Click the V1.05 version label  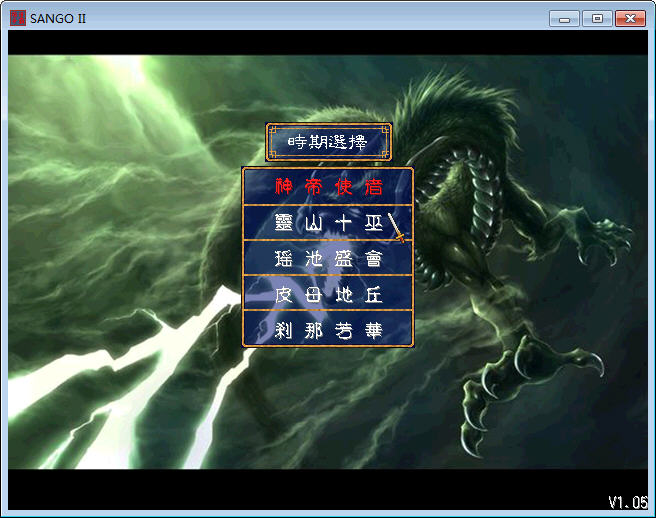[x=628, y=502]
